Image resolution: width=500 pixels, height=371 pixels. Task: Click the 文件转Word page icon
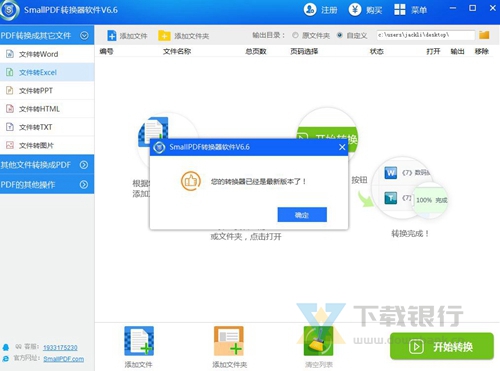click(x=10, y=54)
